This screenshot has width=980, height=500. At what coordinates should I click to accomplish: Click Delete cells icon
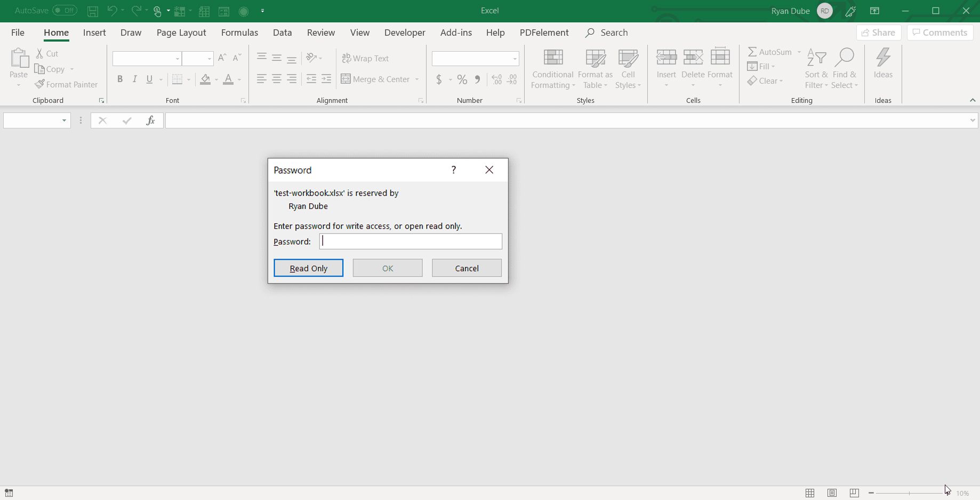[693, 58]
